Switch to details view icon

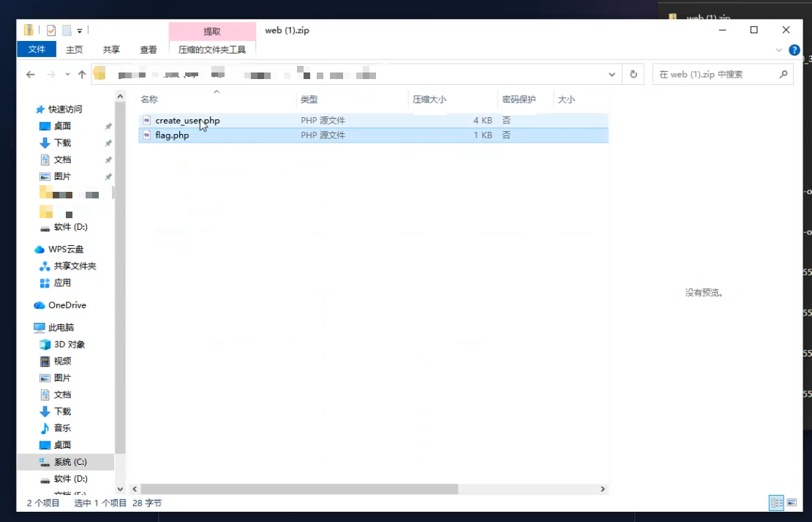776,503
